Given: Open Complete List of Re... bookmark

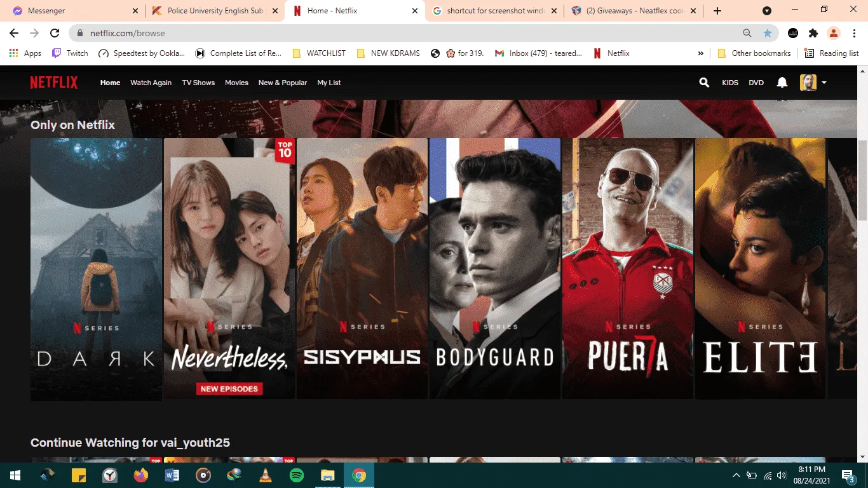Looking at the screenshot, I should pos(238,53).
